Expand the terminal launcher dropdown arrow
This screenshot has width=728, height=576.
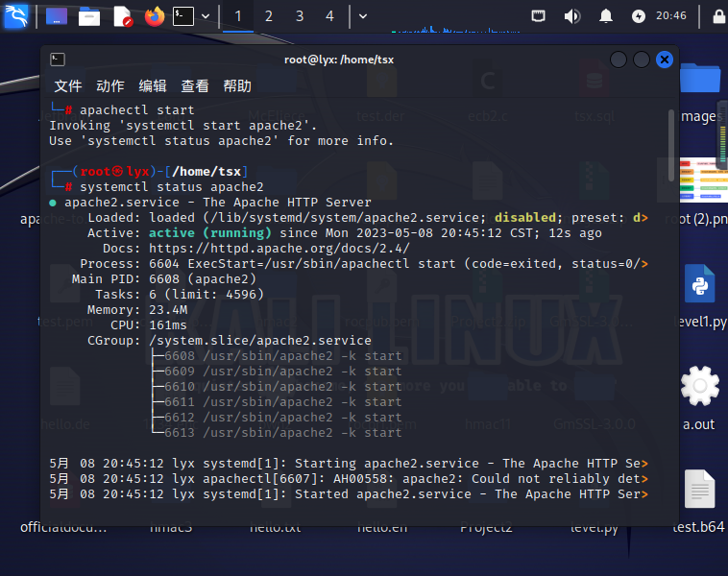coord(206,16)
